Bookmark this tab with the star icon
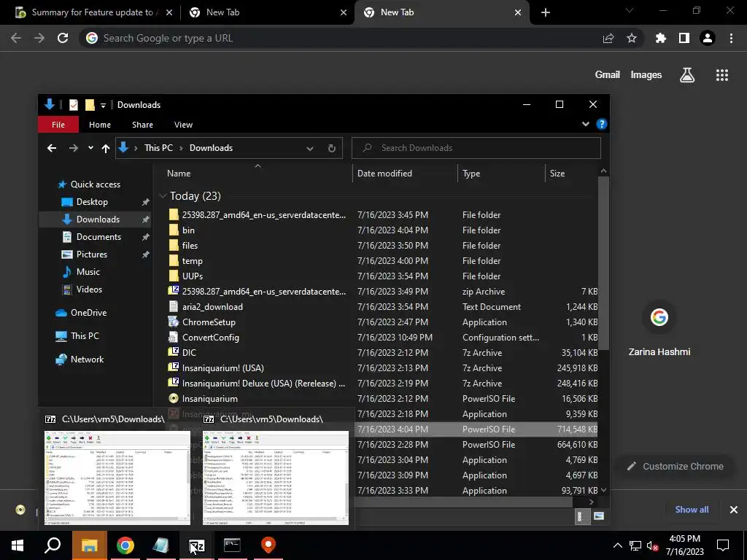 [631, 38]
